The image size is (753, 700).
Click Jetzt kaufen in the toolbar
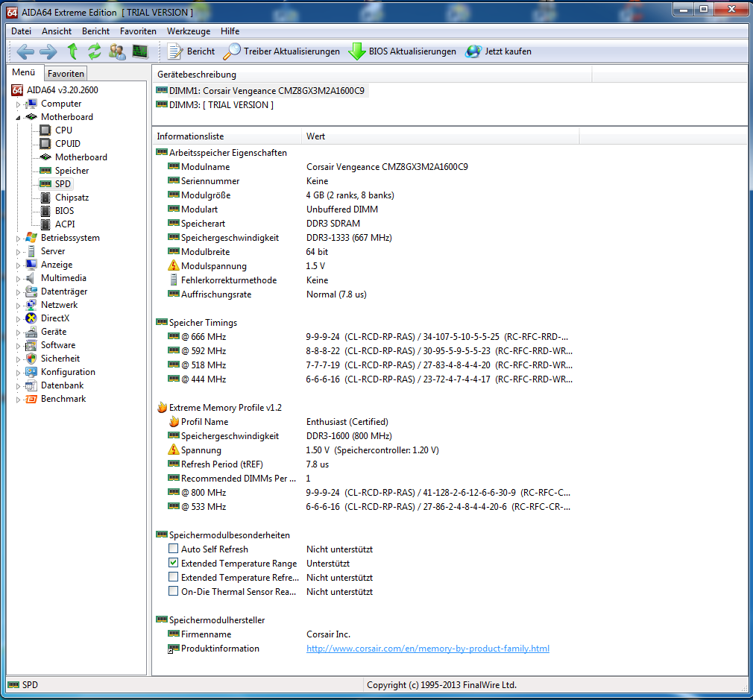499,51
